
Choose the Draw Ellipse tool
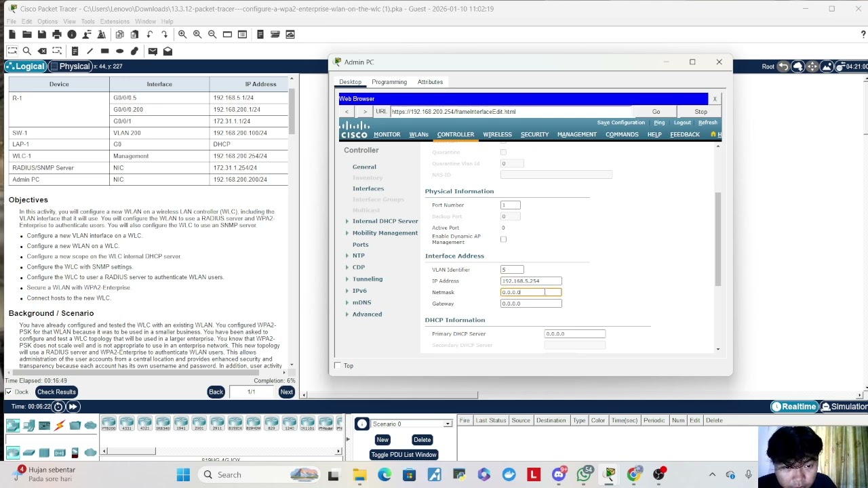[x=119, y=51]
